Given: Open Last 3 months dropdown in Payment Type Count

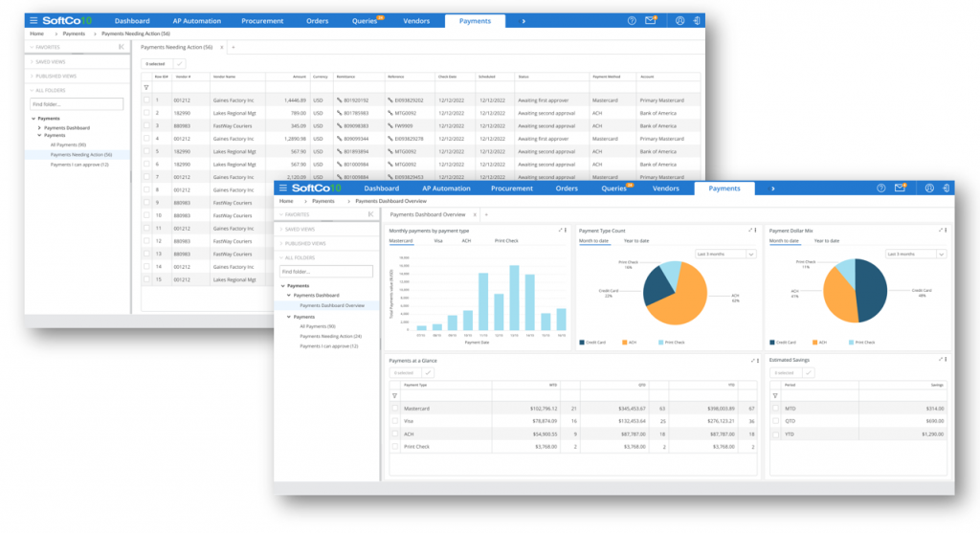Looking at the screenshot, I should 725,254.
